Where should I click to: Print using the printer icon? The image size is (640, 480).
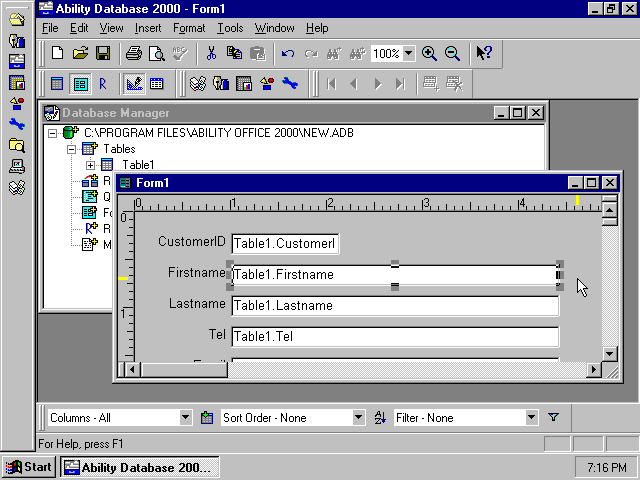click(133, 53)
